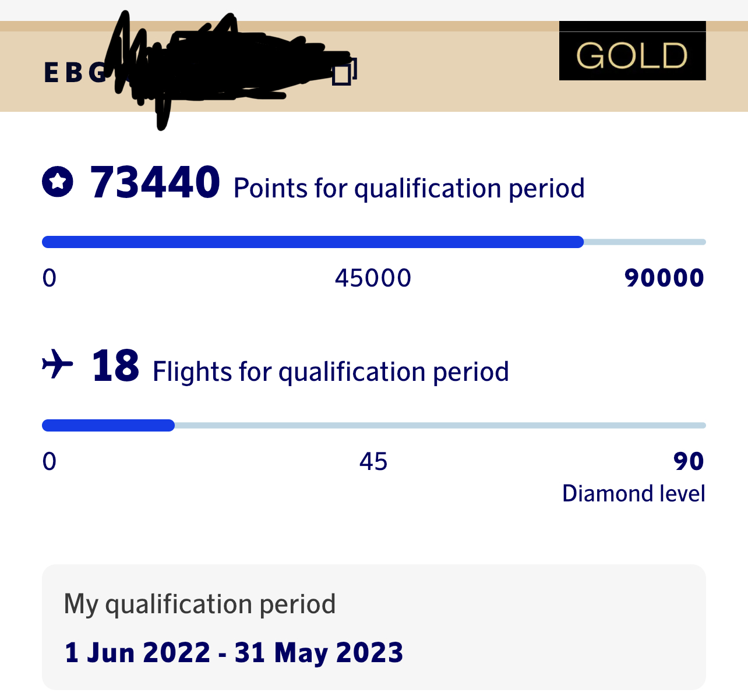
Task: Click the star points icon
Action: (58, 182)
